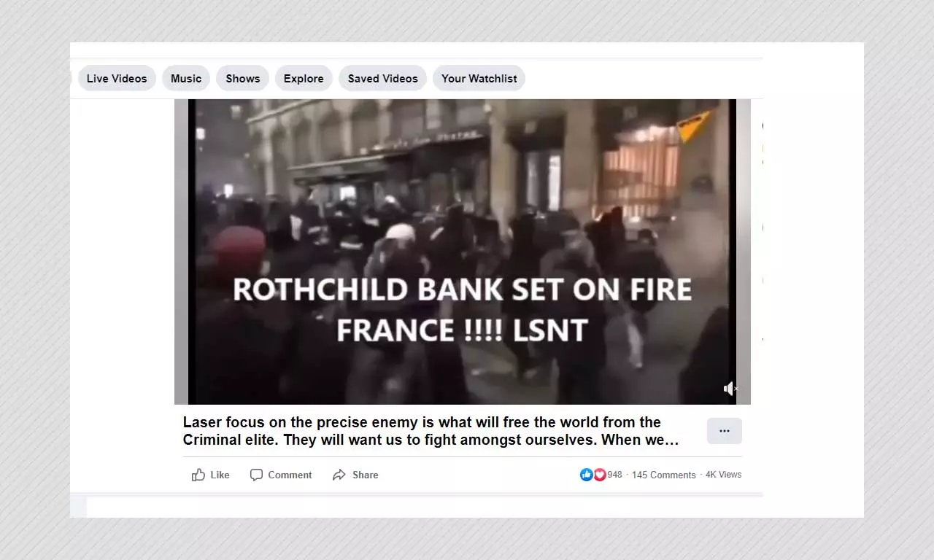Viewport: 934px width, 560px height.
Task: Open Saved Videos
Action: (x=383, y=79)
